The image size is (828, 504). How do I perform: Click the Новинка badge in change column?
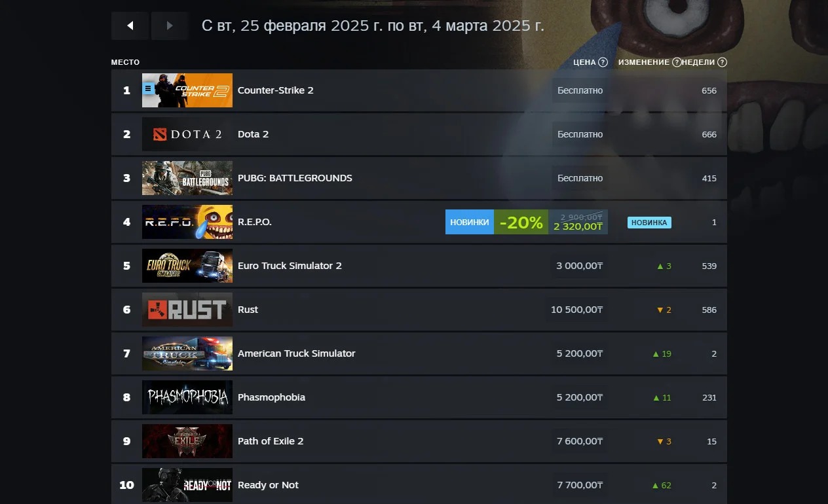[x=649, y=223]
